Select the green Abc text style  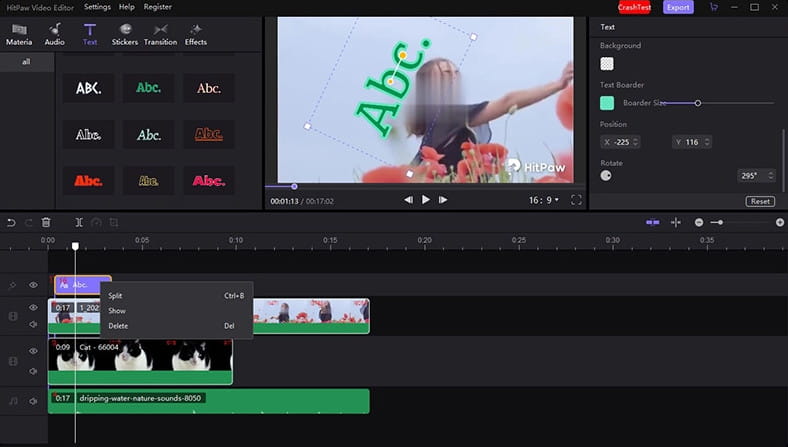149,88
